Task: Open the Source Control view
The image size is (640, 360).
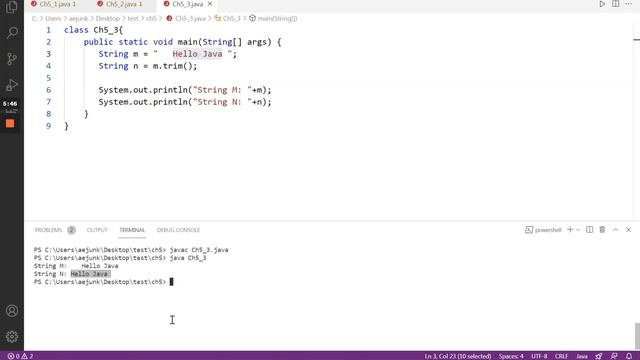Action: [x=12, y=59]
